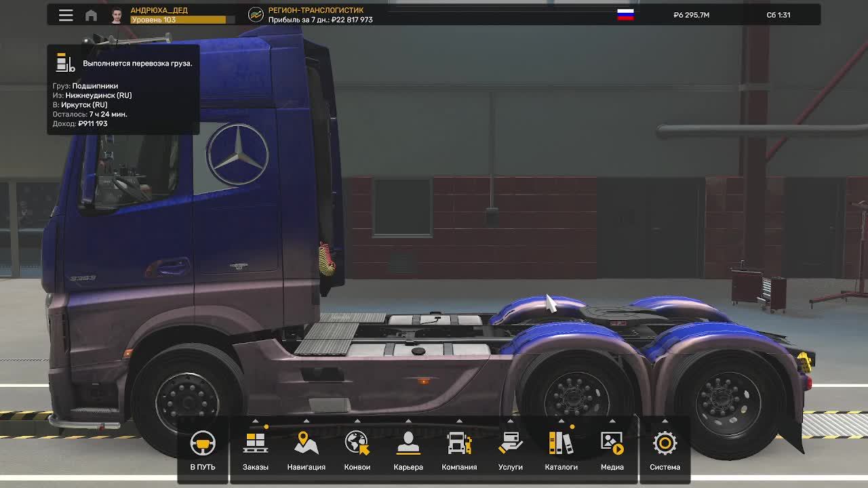The height and width of the screenshot is (488, 868).
Task: Expand the Навигация submenu arrow
Action: [x=307, y=421]
